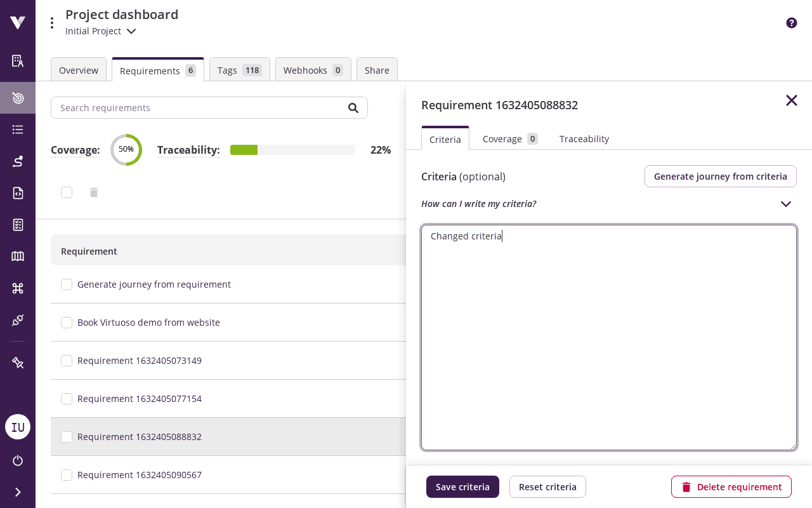Open the Virtuoso logo in the sidebar
Screen dimensions: 812x508
18,21
